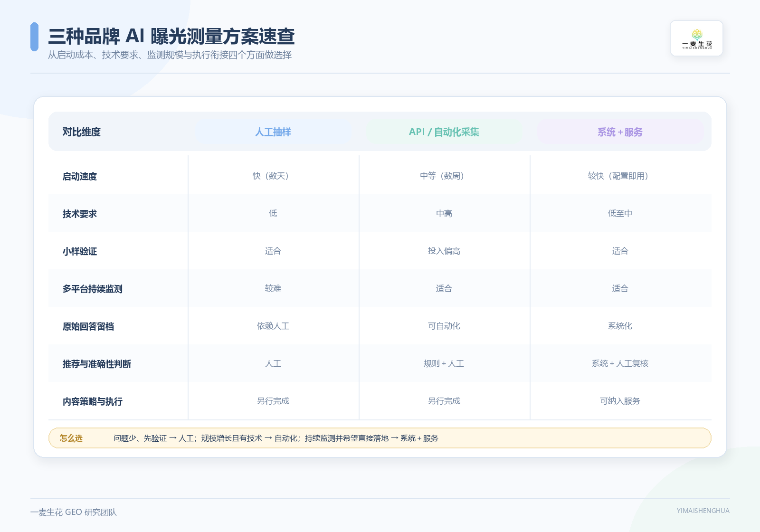Click the 推荐与准确性判断 row label
Viewport: 760px width, 532px height.
(97, 364)
